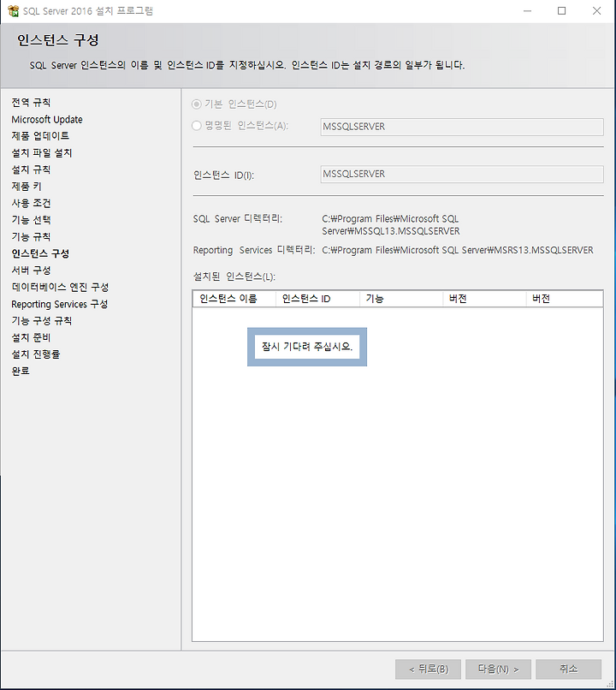Select the 인스턴스 구성 step in sidebar

point(40,253)
